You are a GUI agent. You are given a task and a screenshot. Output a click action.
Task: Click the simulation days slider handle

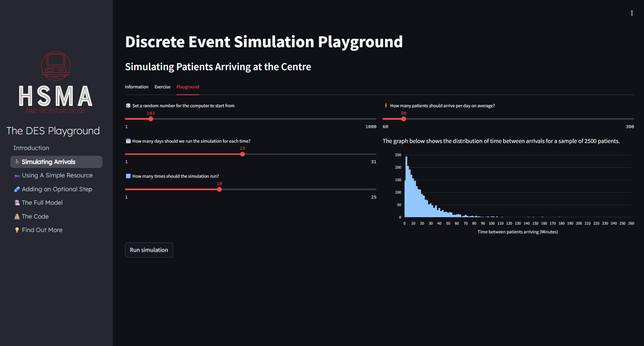tap(243, 154)
